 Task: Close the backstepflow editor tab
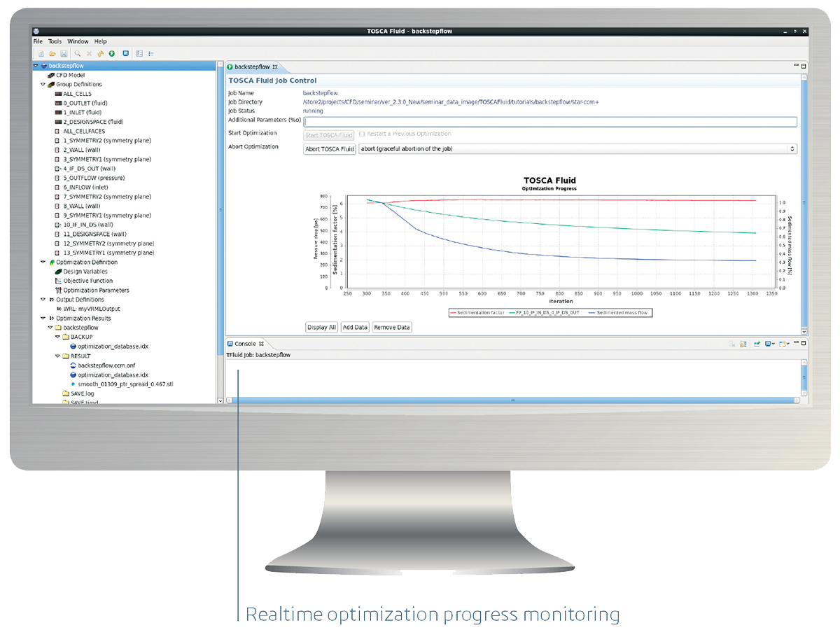coord(275,66)
